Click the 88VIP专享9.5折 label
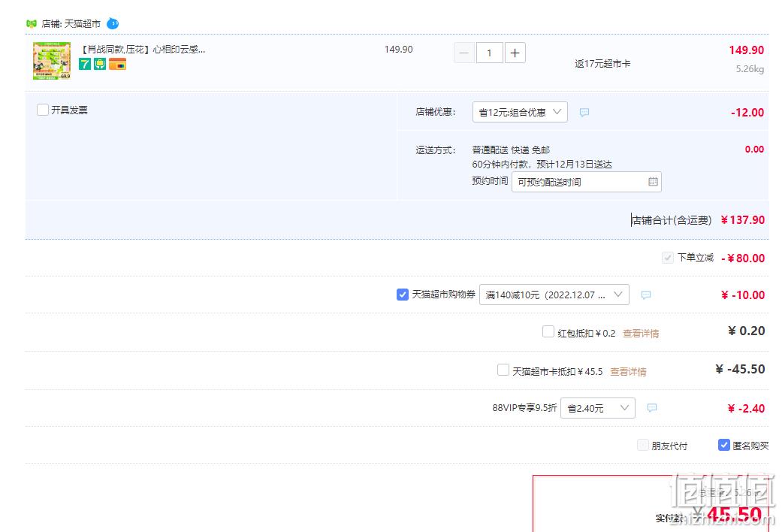782x532 pixels. 524,408
